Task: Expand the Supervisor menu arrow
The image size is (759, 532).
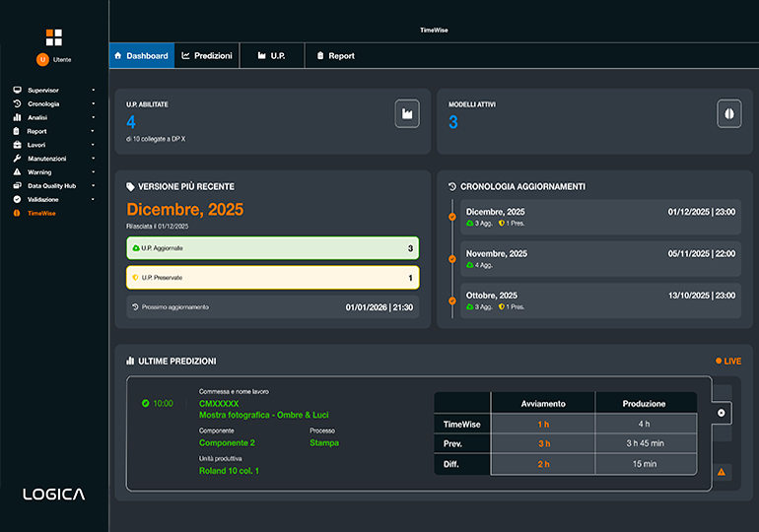Action: click(94, 90)
